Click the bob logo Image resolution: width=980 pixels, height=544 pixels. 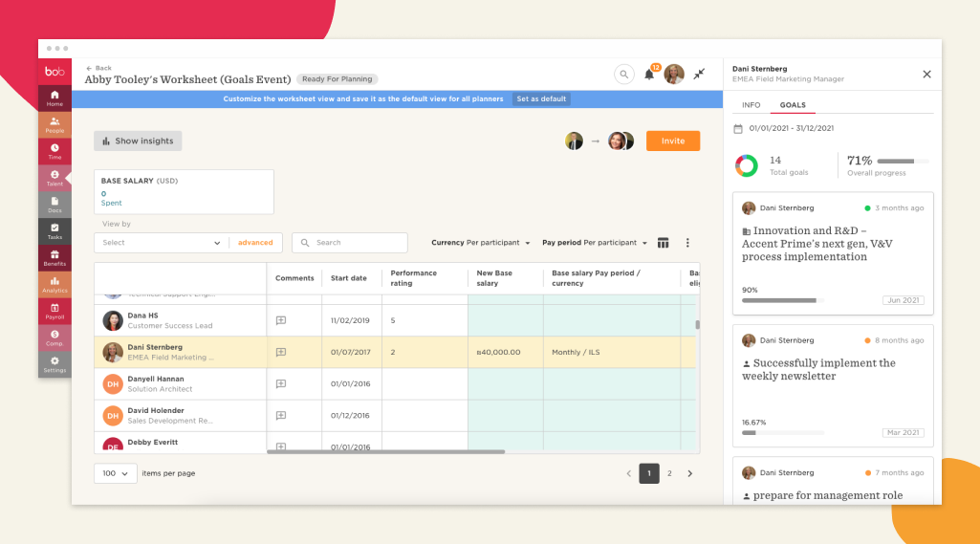point(54,72)
